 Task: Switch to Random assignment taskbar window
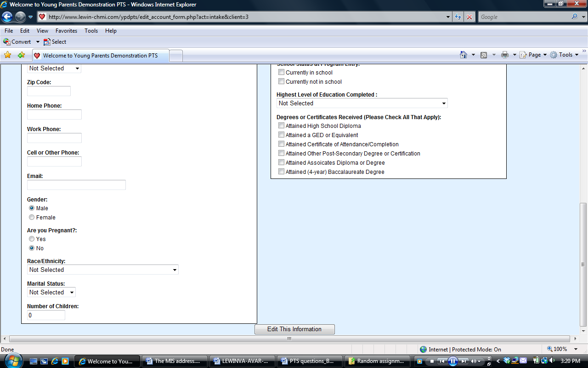pos(378,361)
